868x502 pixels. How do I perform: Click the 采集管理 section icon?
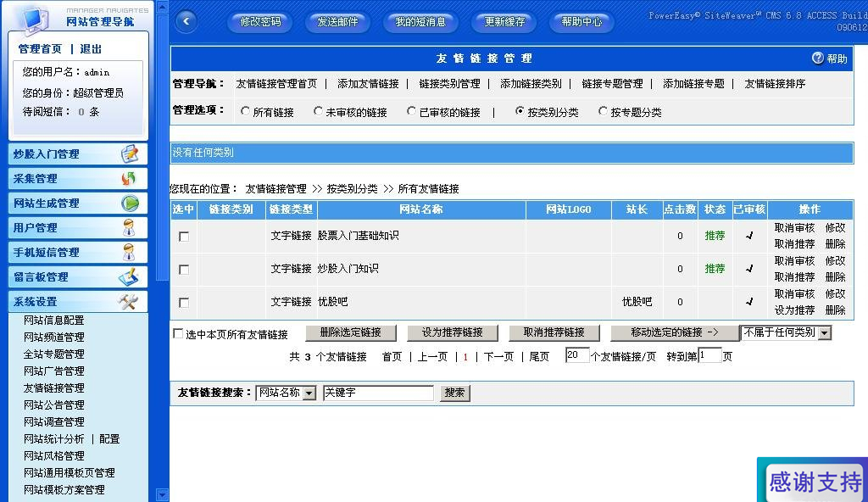(x=129, y=178)
